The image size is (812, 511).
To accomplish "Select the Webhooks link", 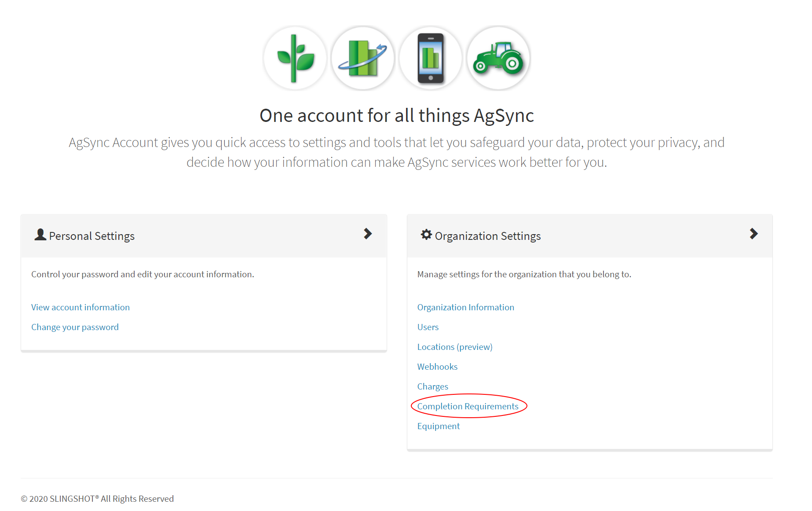I will click(437, 367).
